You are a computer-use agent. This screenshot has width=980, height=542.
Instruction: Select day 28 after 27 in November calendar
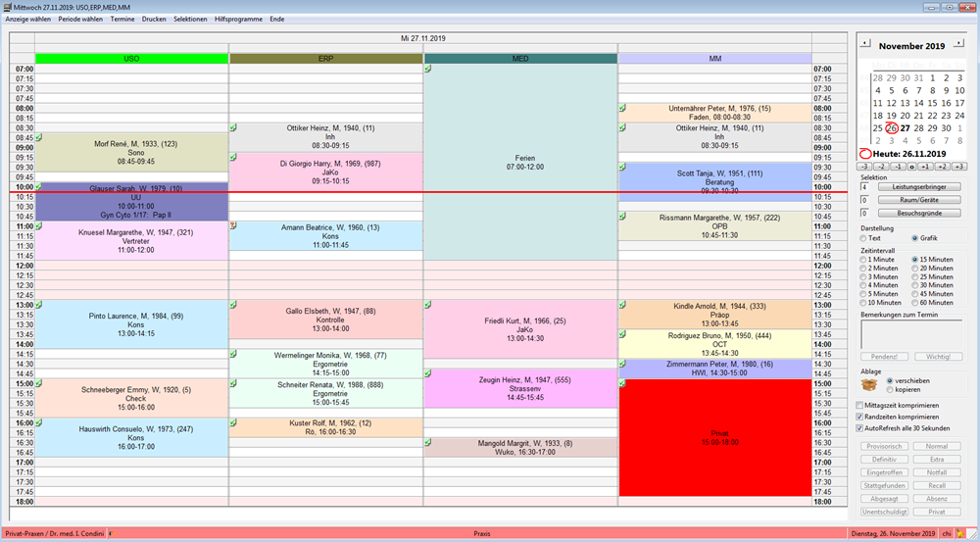919,128
